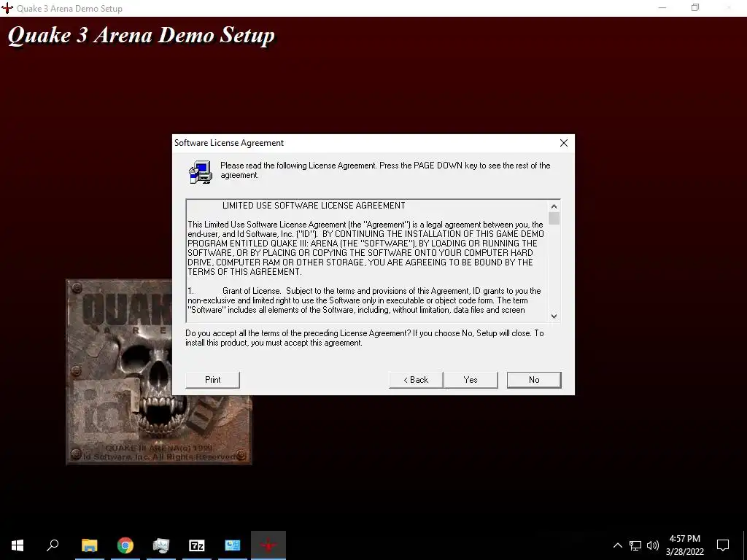The image size is (747, 560).
Task: Go to previous step with Back button
Action: click(416, 379)
